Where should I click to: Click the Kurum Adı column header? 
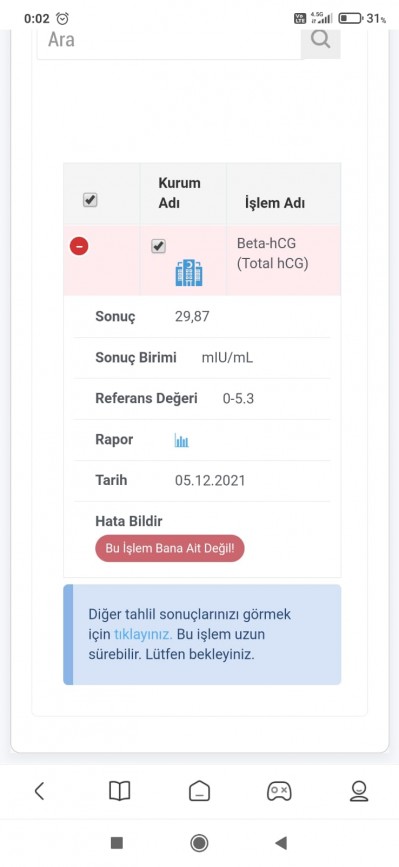click(x=180, y=193)
